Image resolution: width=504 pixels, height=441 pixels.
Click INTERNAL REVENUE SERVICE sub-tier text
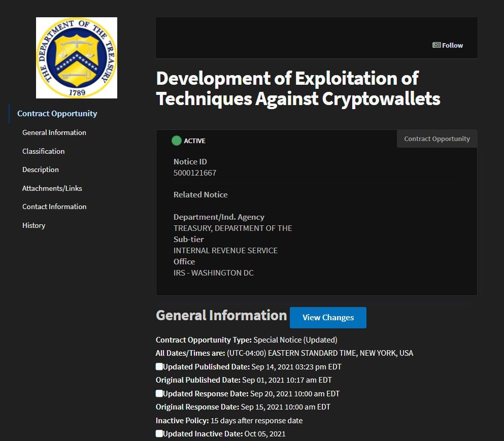tap(226, 250)
